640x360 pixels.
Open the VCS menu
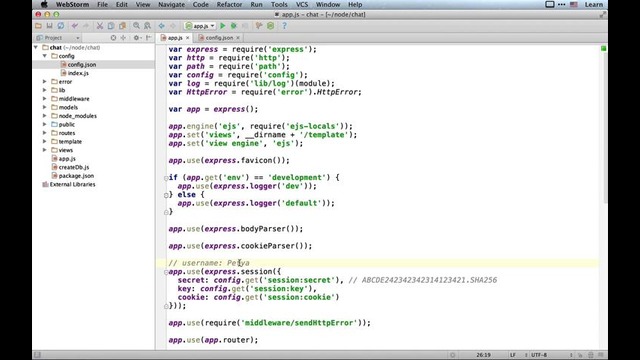click(x=302, y=4)
